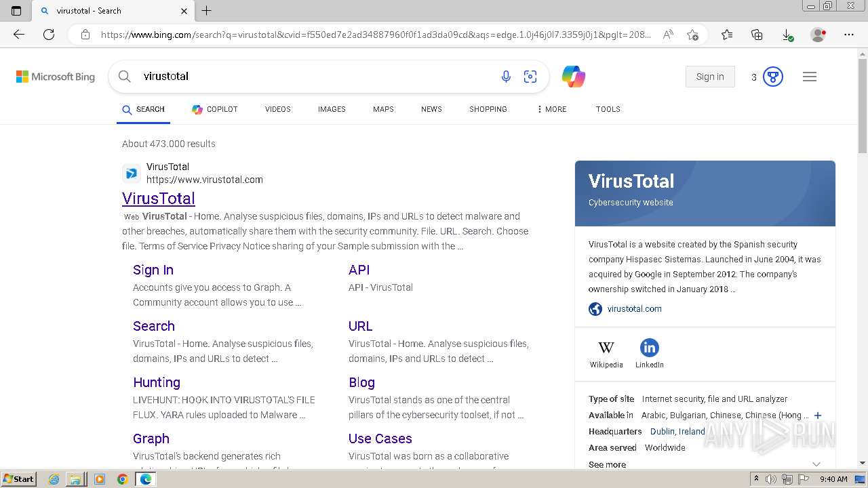This screenshot has height=488, width=868.
Task: Open the Copilot colorful icon
Action: (574, 77)
